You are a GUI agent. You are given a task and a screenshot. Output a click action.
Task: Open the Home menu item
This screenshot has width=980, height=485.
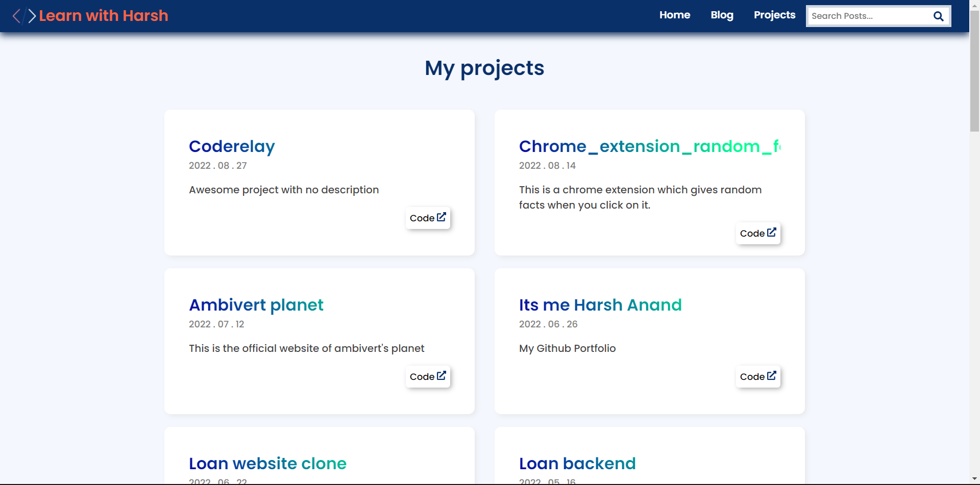[x=675, y=15]
